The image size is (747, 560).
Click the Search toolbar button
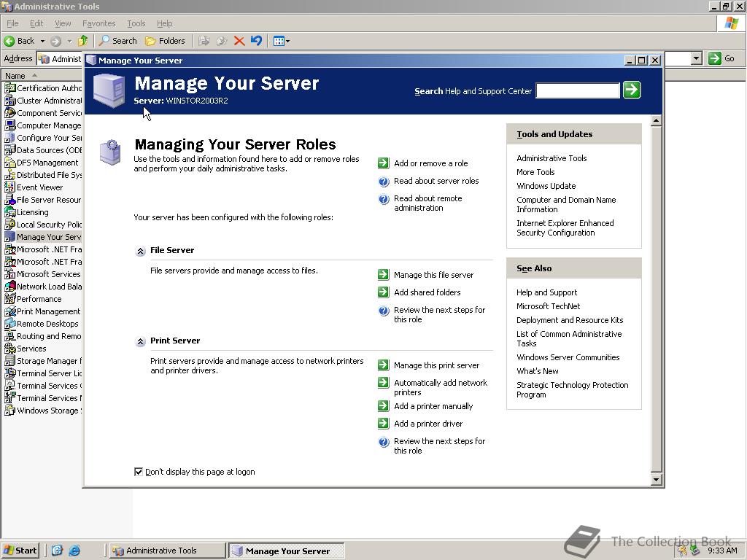[x=118, y=41]
